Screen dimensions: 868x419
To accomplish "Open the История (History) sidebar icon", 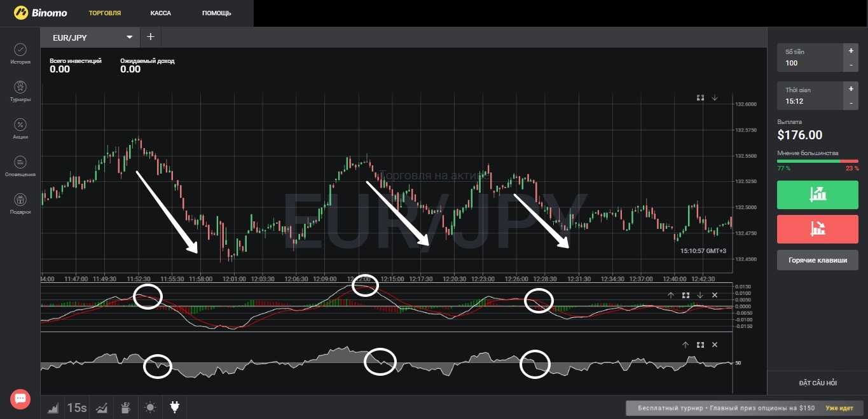I will [x=20, y=50].
